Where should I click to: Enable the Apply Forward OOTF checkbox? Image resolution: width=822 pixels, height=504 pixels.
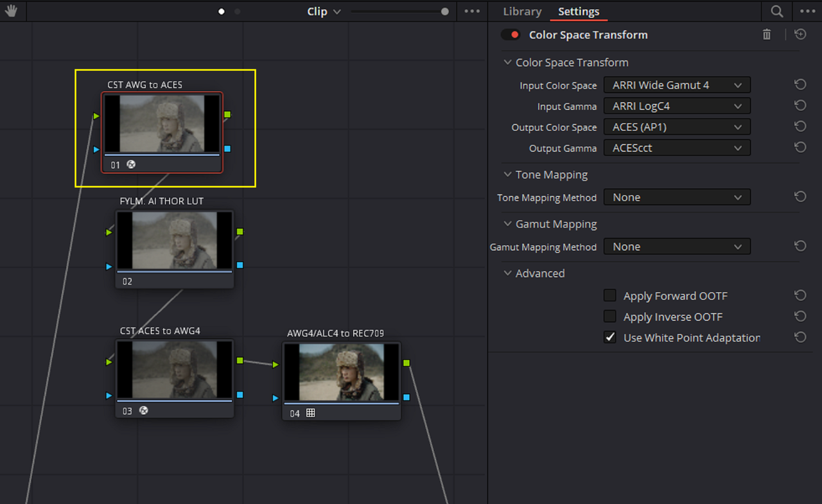(610, 295)
